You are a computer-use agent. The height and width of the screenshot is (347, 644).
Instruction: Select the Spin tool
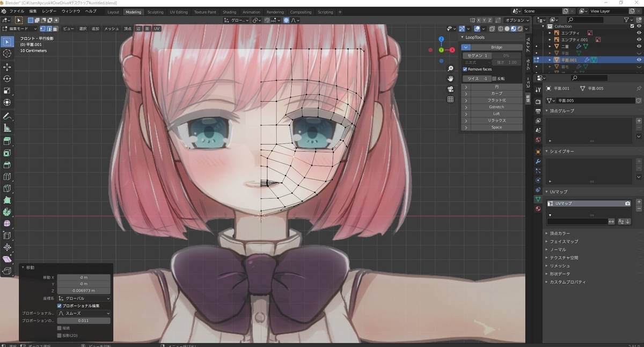click(x=7, y=212)
